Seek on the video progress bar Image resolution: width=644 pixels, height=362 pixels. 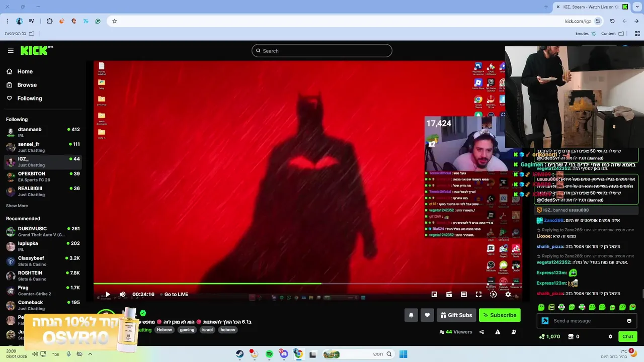pos(307,284)
